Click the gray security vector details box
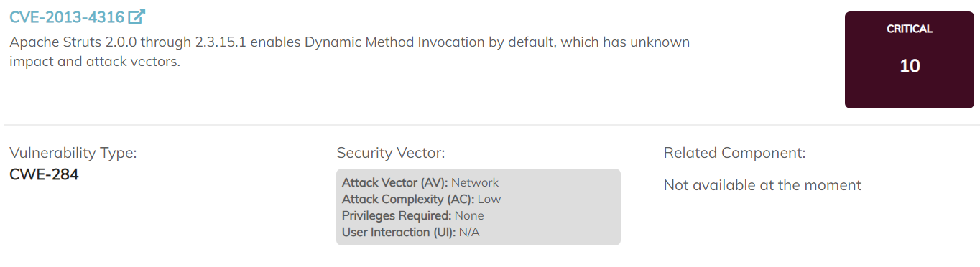Viewport: 980px width, 267px height. 479,207
